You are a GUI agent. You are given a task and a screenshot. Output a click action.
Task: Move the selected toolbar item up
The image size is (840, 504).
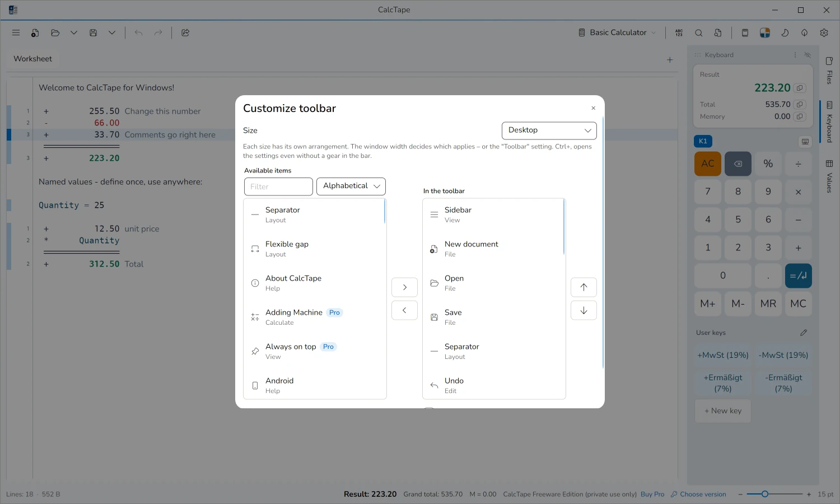click(x=584, y=287)
